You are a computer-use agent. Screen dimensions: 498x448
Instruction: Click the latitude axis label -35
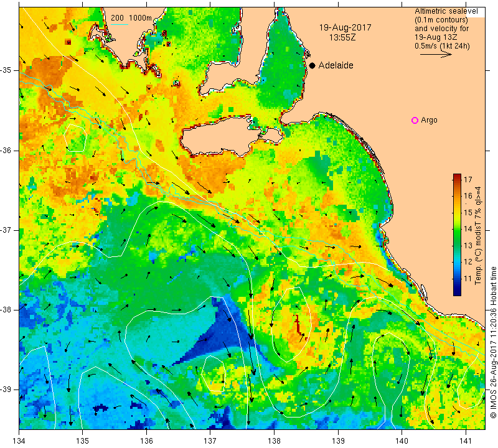click(x=6, y=70)
